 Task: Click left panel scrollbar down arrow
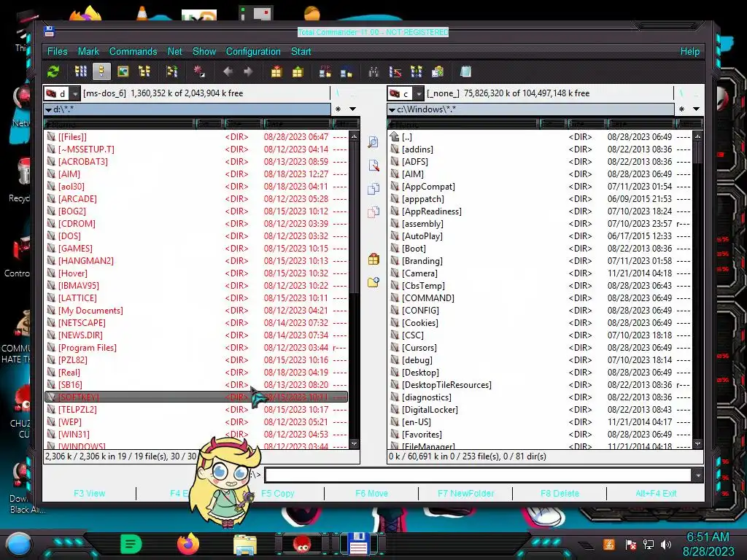[354, 444]
